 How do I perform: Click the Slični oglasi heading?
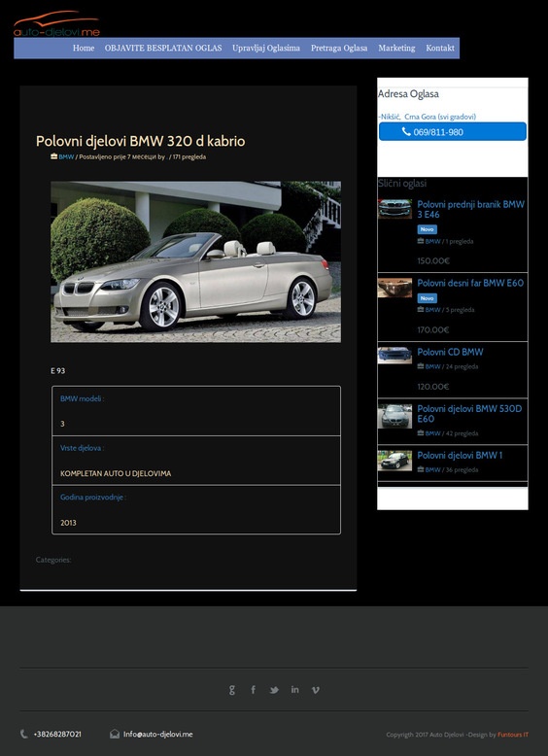402,184
